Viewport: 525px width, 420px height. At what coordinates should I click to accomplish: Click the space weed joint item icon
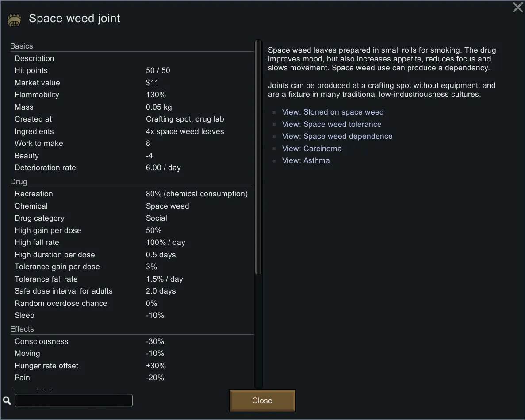click(14, 19)
